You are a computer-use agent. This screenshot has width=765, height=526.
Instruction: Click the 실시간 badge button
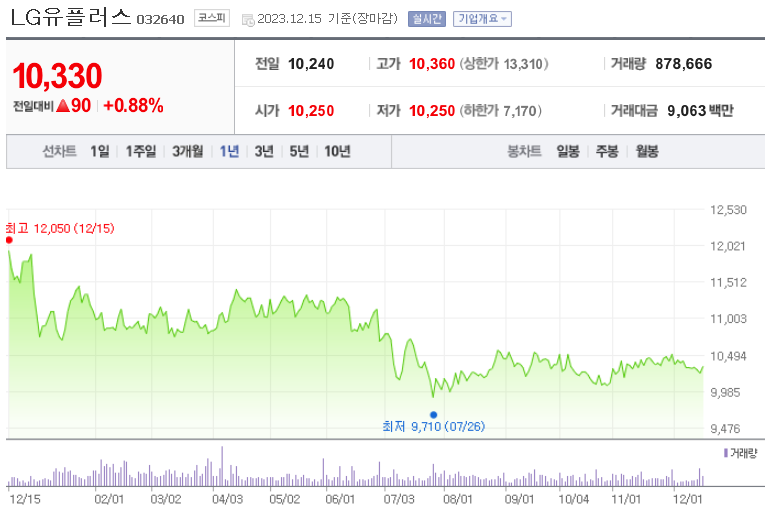tap(427, 19)
